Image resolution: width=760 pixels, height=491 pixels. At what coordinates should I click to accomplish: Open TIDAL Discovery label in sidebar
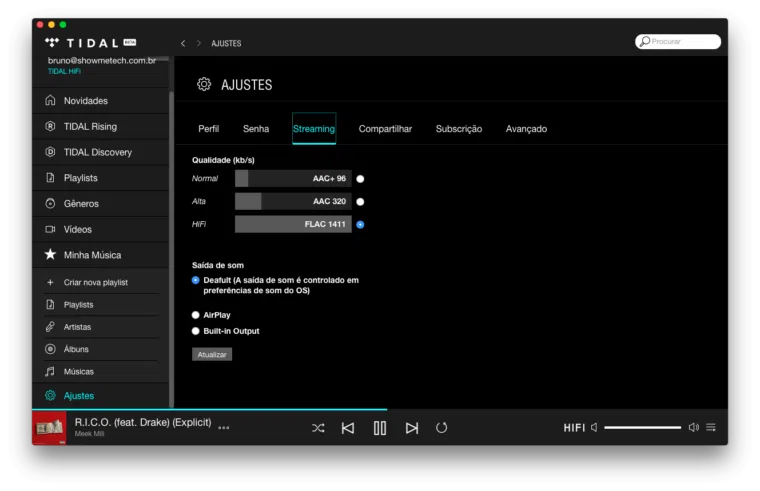[x=98, y=152]
